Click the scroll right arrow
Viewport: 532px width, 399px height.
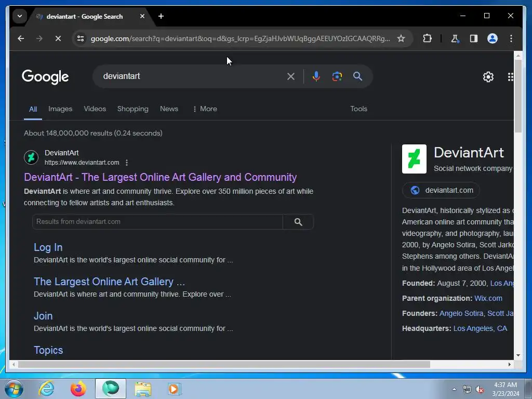(509, 364)
